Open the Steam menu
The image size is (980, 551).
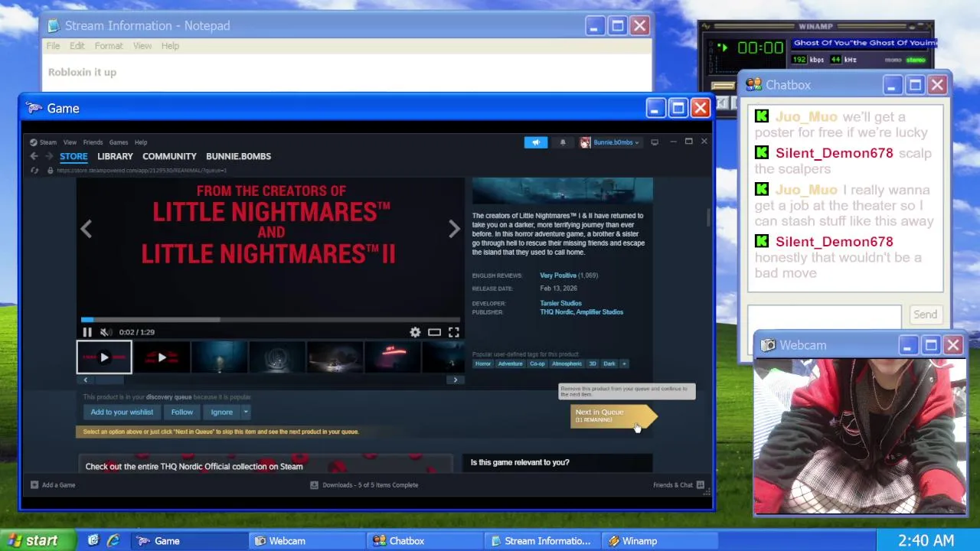(x=48, y=142)
